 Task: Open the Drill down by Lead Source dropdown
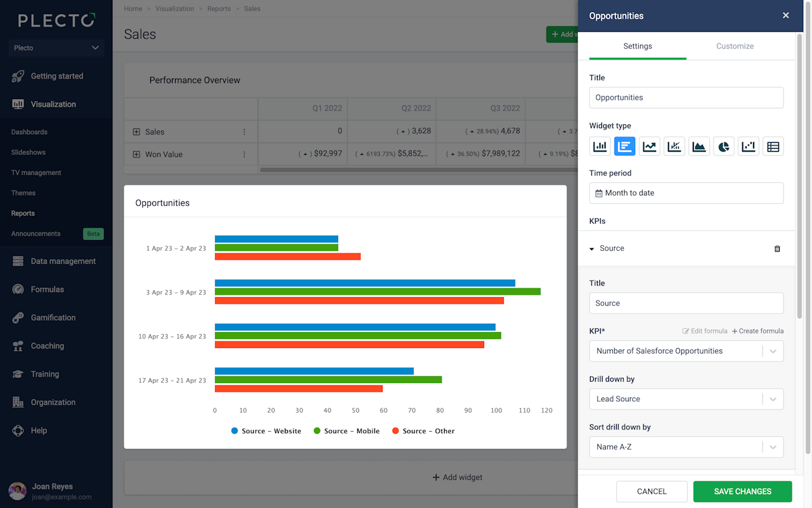(686, 399)
